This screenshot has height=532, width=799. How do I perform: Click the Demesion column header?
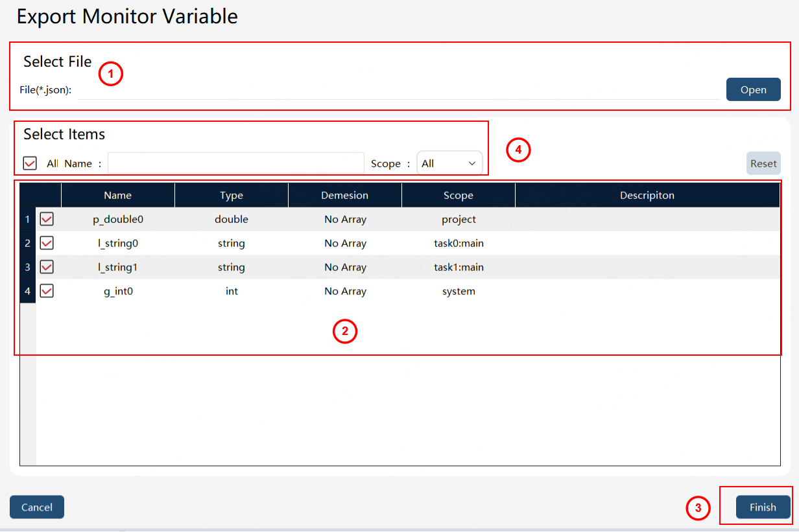coord(345,195)
